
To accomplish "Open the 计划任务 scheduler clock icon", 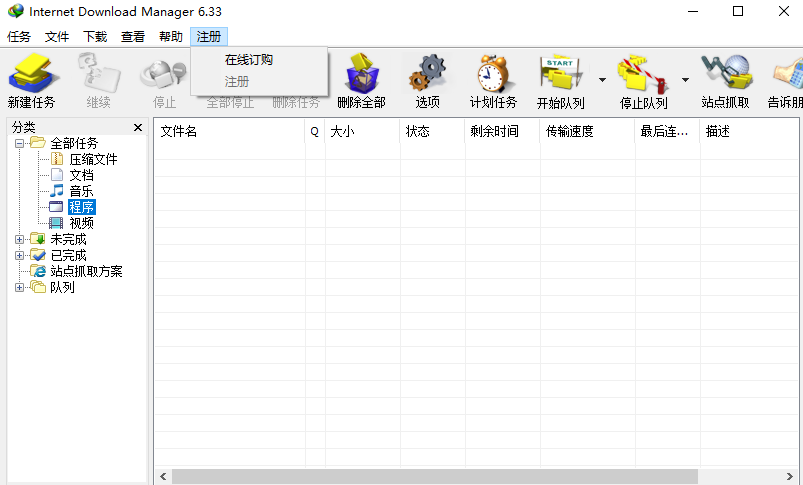I will tap(493, 73).
